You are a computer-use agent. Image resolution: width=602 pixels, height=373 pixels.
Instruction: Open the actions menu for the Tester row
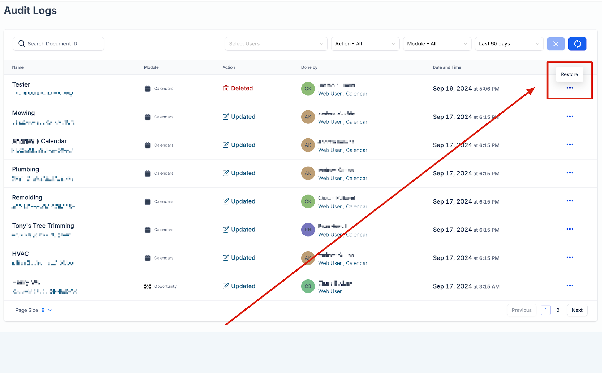click(x=570, y=88)
